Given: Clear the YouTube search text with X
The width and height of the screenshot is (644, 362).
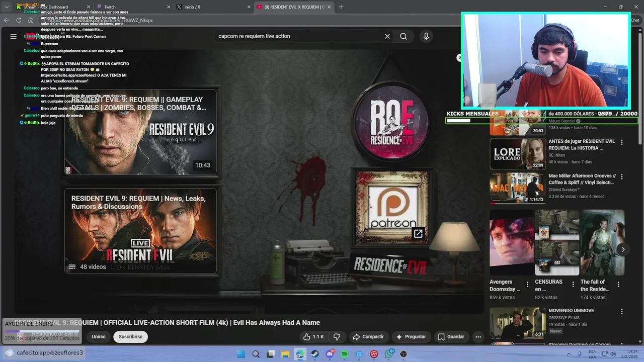Looking at the screenshot, I should point(387,36).
